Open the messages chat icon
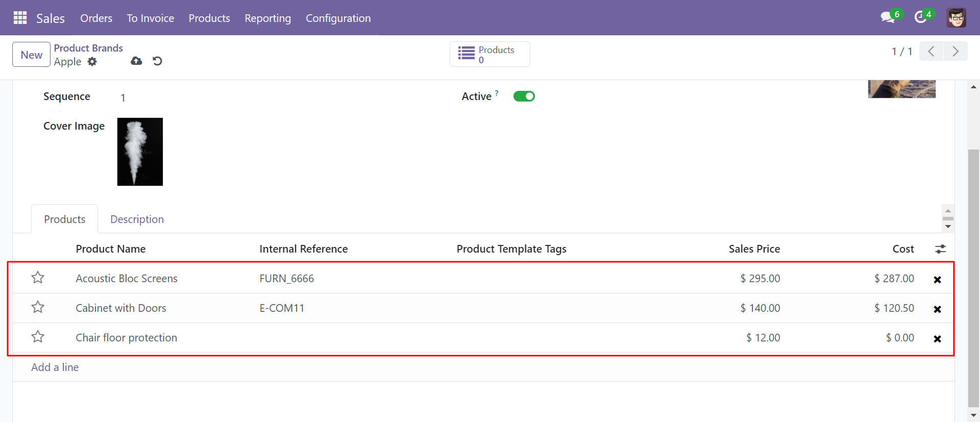 point(888,17)
